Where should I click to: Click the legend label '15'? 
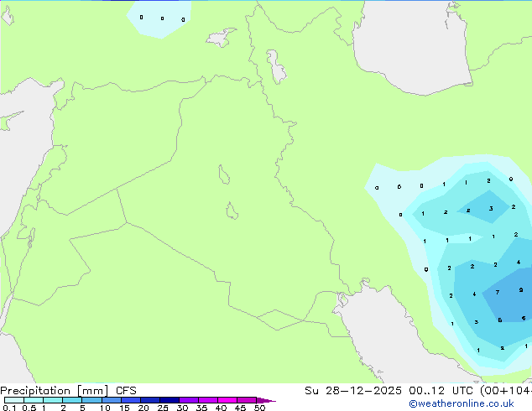coord(124,408)
